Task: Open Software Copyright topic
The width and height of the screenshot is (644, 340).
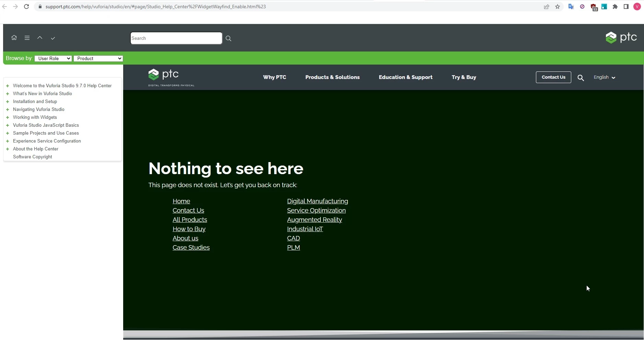Action: [33, 157]
